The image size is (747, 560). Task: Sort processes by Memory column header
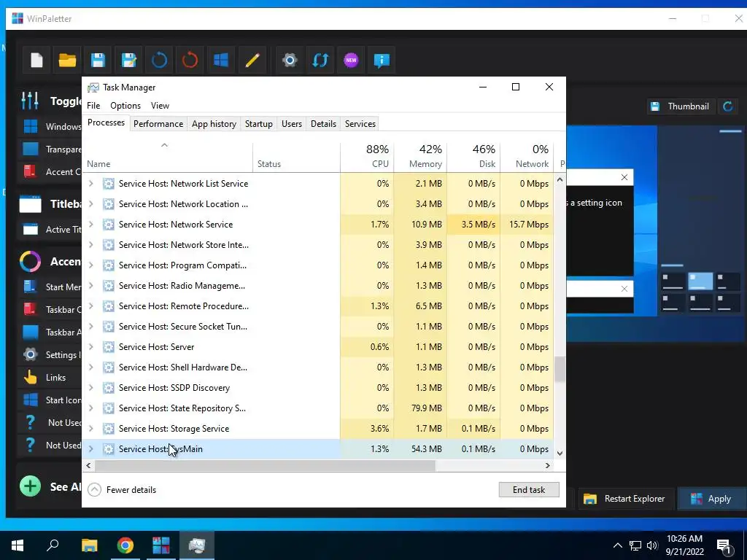click(x=421, y=157)
